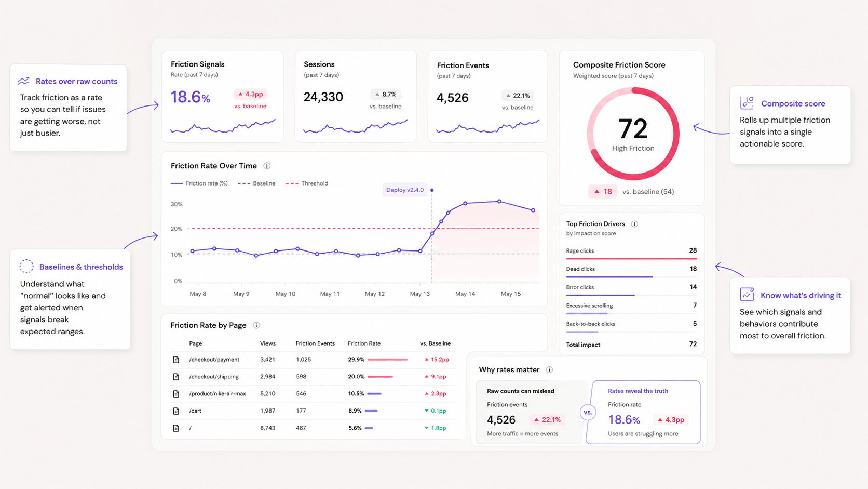Click the 9.1pp baseline change for /checkout/shipping
Image resolution: width=868 pixels, height=489 pixels.
pos(436,377)
